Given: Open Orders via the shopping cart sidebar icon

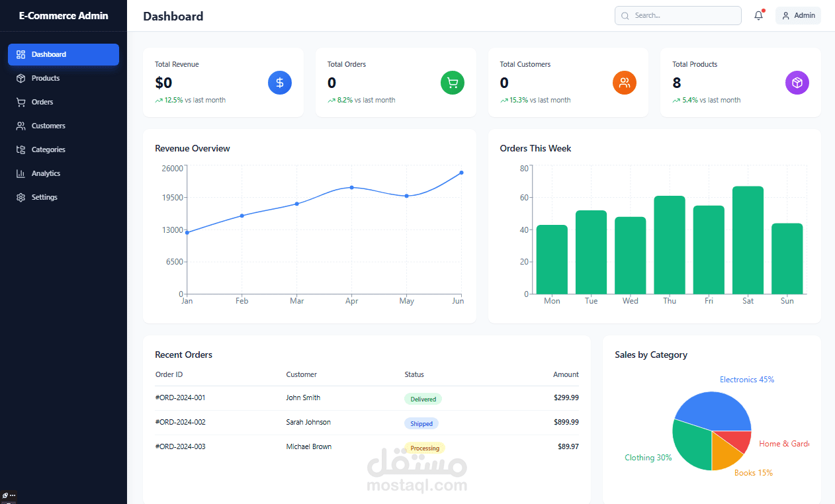Looking at the screenshot, I should (21, 102).
